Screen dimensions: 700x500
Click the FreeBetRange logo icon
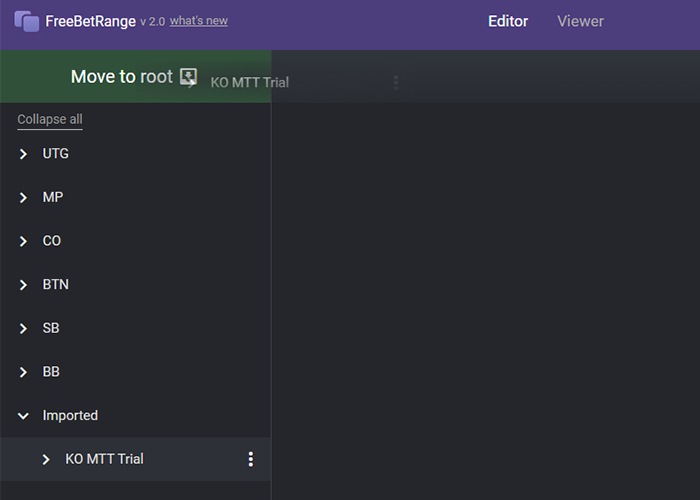coord(26,21)
